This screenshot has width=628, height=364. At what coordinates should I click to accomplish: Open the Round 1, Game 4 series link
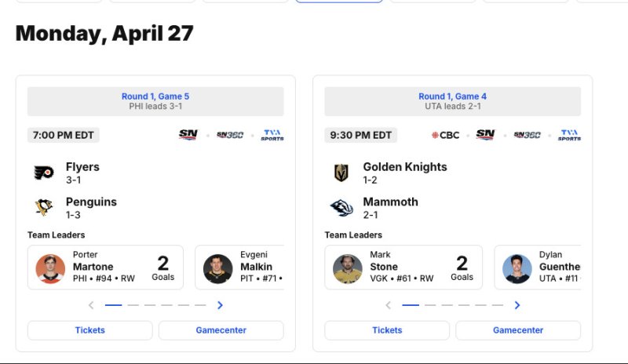coord(452,96)
